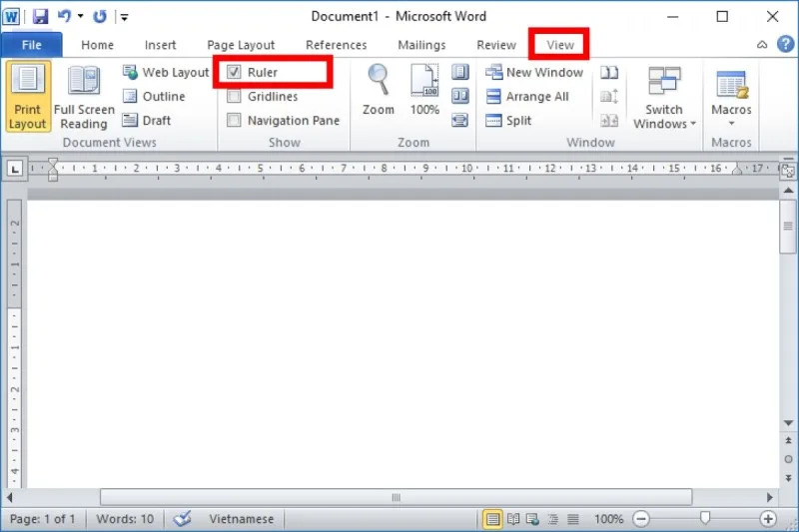Set zoom to 100% using ribbon button
Screen dimensions: 799x532
[424, 89]
